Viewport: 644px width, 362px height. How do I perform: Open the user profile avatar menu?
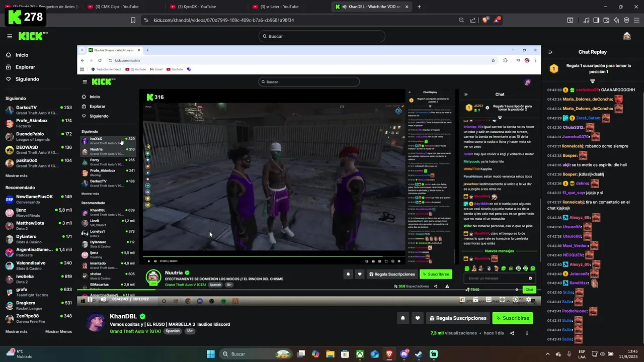coord(627,36)
